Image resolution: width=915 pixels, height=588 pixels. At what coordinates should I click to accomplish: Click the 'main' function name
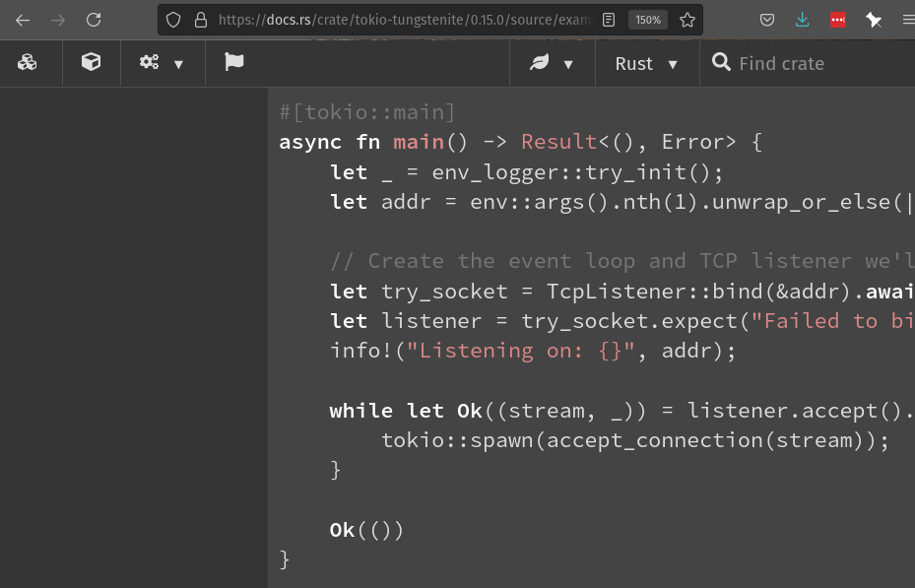(x=419, y=142)
